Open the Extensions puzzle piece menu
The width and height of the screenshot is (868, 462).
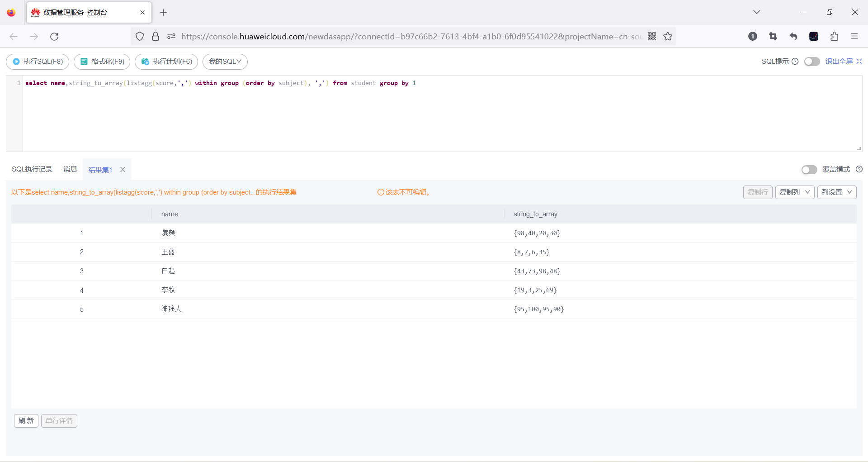coord(834,37)
